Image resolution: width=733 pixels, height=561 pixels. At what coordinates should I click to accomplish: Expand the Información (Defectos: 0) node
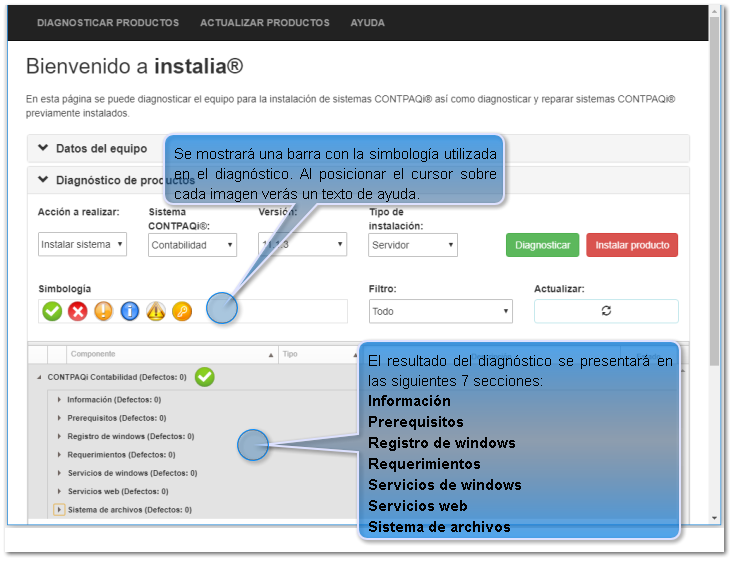tap(59, 400)
